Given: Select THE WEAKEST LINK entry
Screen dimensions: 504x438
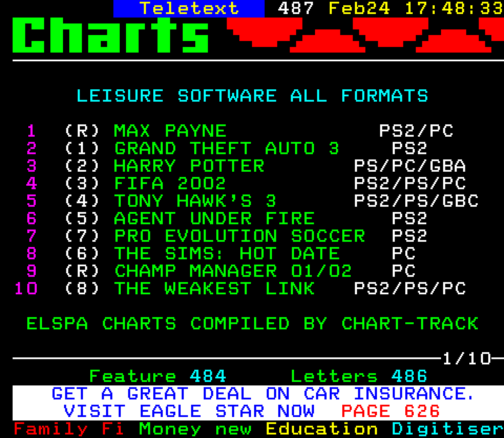Looking at the screenshot, I should (214, 289).
